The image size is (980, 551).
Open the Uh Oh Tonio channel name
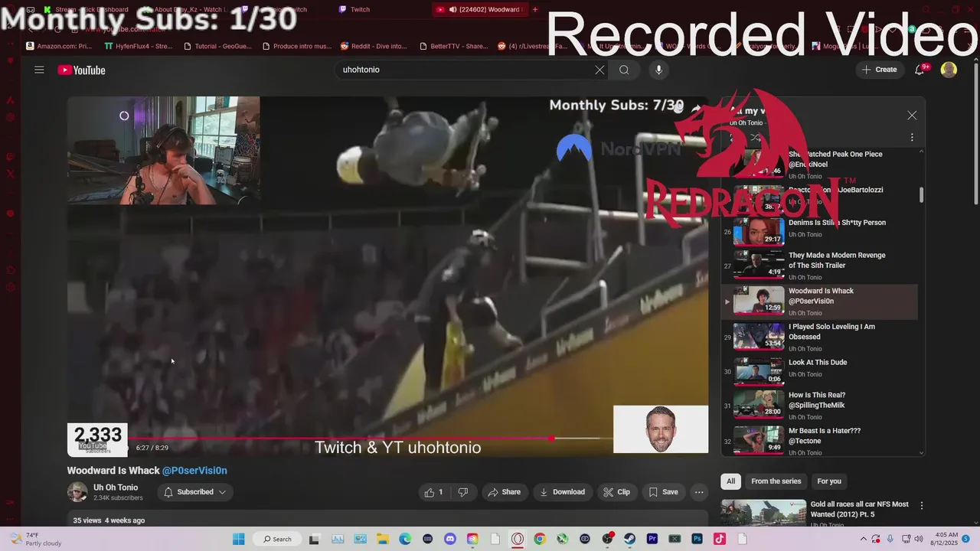pyautogui.click(x=116, y=487)
